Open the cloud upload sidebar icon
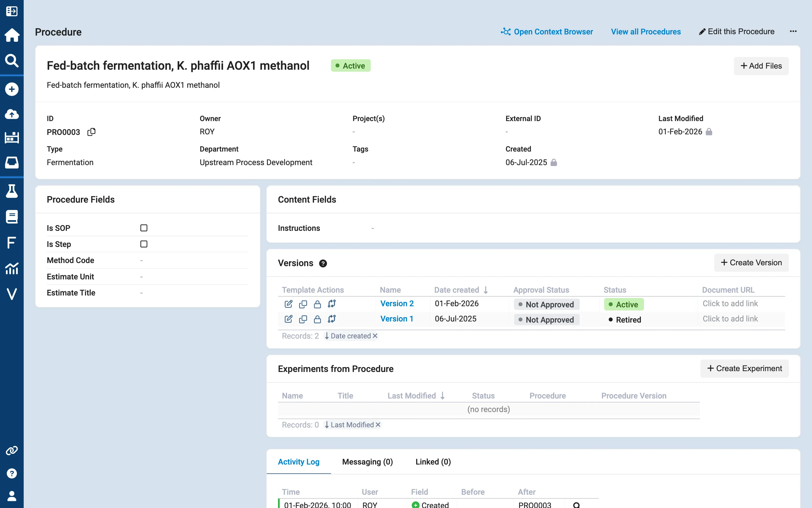The height and width of the screenshot is (508, 812). (x=12, y=114)
